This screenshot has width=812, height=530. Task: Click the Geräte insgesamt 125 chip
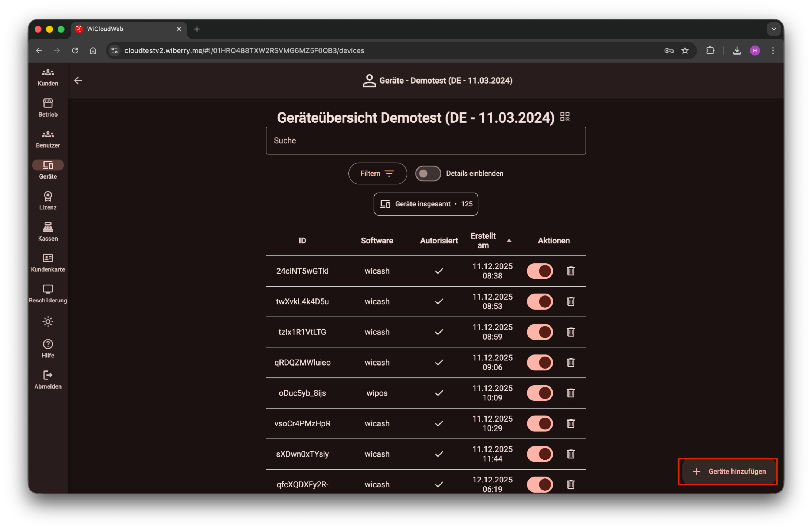click(x=426, y=204)
